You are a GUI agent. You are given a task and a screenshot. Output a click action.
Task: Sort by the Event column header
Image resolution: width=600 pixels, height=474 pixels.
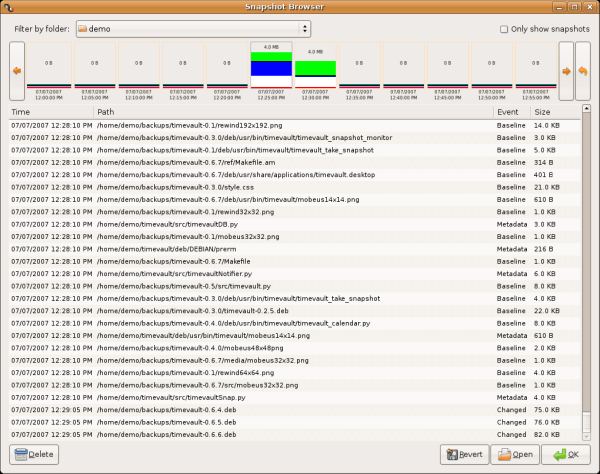(510, 112)
